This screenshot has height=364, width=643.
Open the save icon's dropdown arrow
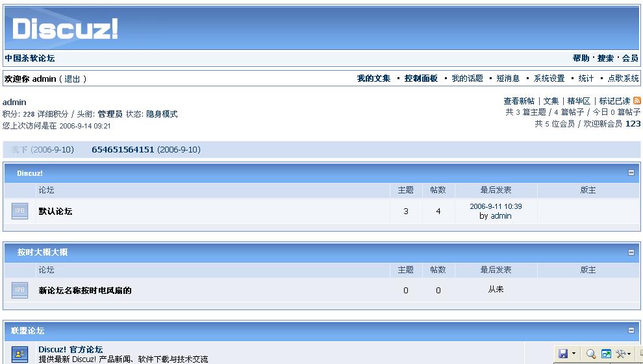[574, 354]
